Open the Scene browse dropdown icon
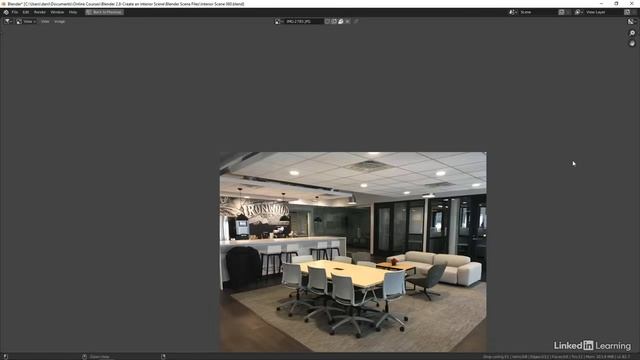The height and width of the screenshot is (360, 640). point(512,12)
